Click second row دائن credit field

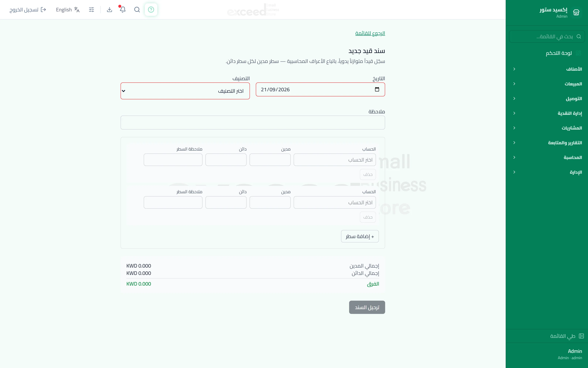[226, 203]
